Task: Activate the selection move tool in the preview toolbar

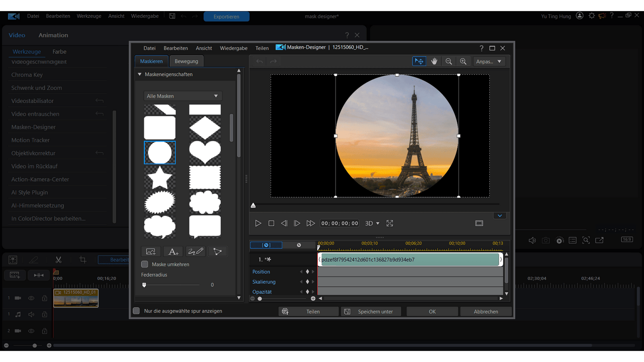Action: [x=419, y=61]
